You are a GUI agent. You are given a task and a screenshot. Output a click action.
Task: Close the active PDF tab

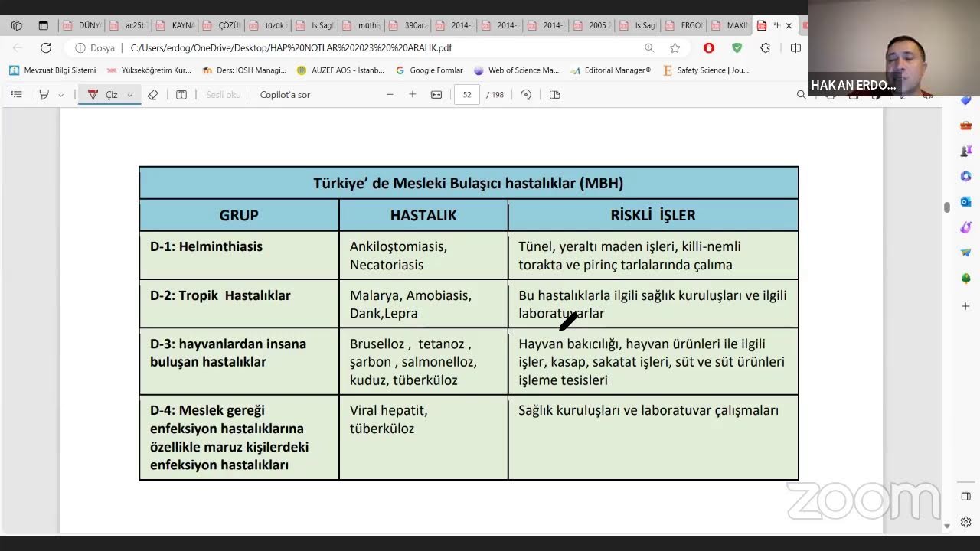789,25
